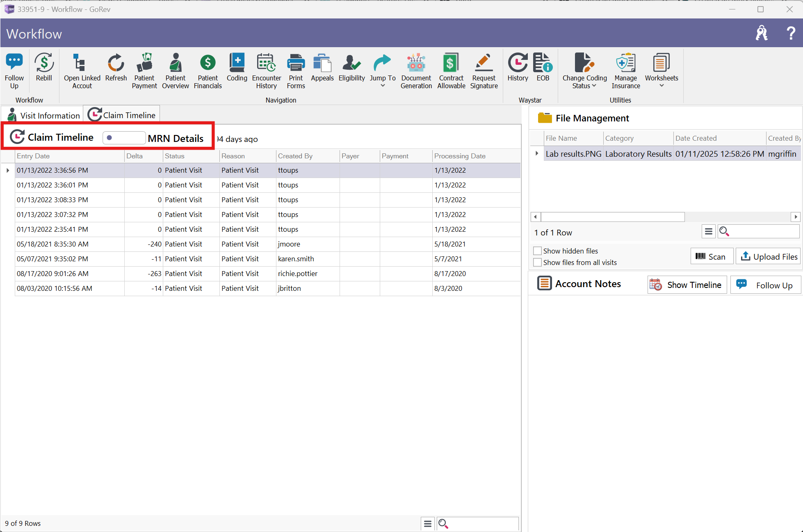Open help question mark icon
This screenshot has width=803, height=532.
[x=791, y=33]
